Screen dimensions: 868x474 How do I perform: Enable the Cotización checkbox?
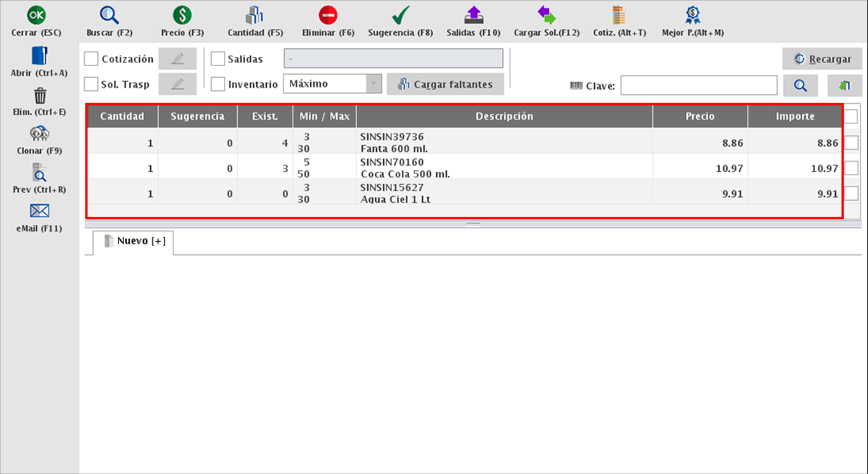[92, 59]
